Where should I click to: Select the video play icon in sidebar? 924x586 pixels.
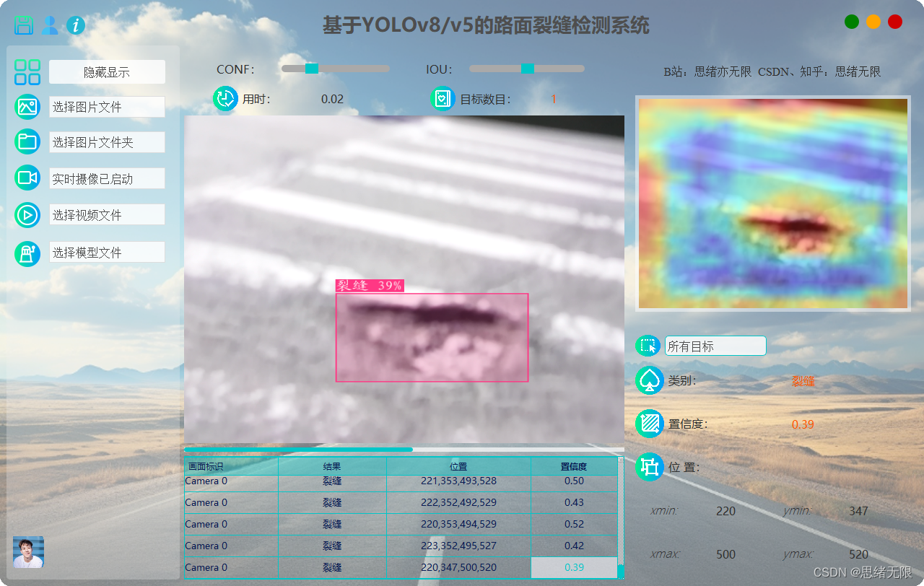(27, 214)
